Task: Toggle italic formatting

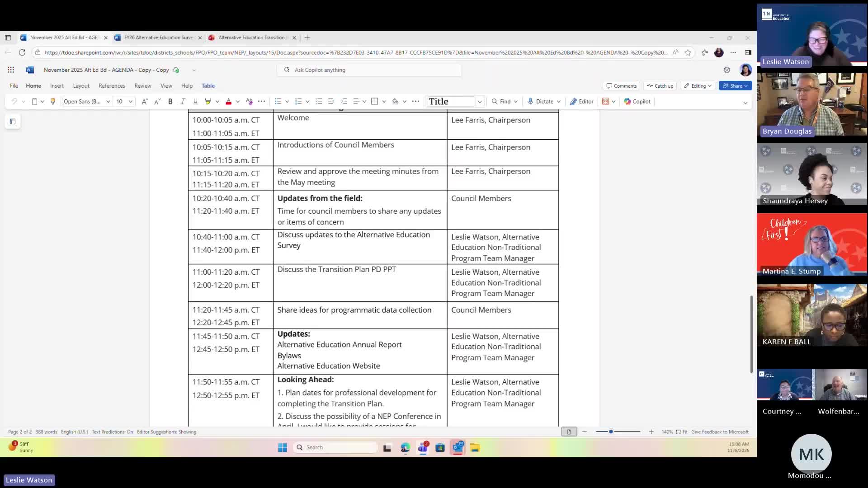Action: (183, 101)
